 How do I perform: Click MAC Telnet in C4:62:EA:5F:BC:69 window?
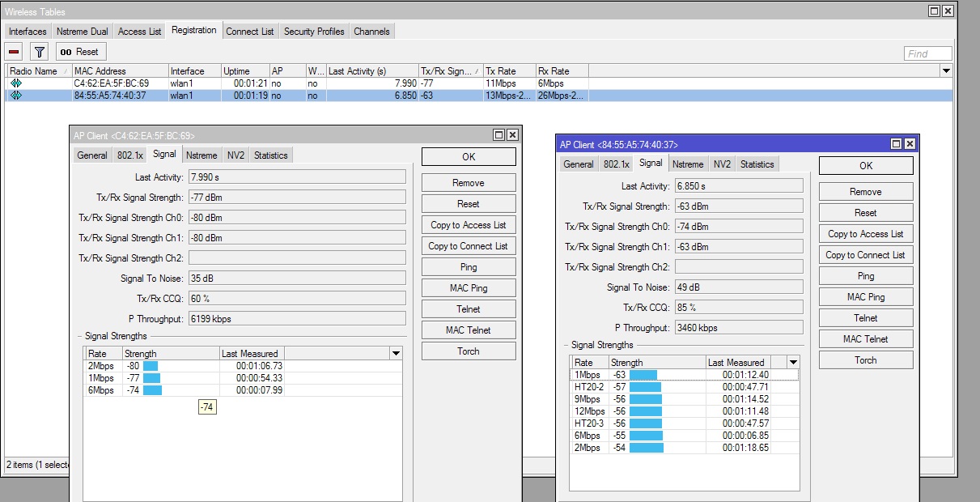[469, 330]
